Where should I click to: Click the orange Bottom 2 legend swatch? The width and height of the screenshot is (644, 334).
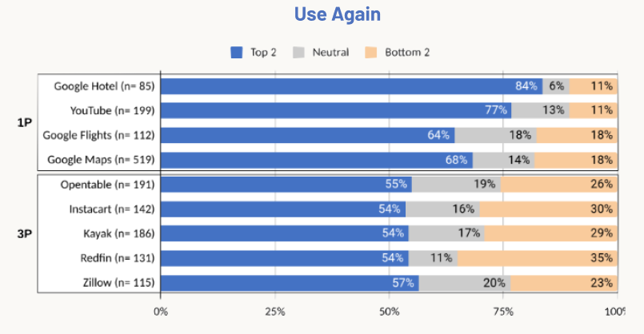click(371, 53)
